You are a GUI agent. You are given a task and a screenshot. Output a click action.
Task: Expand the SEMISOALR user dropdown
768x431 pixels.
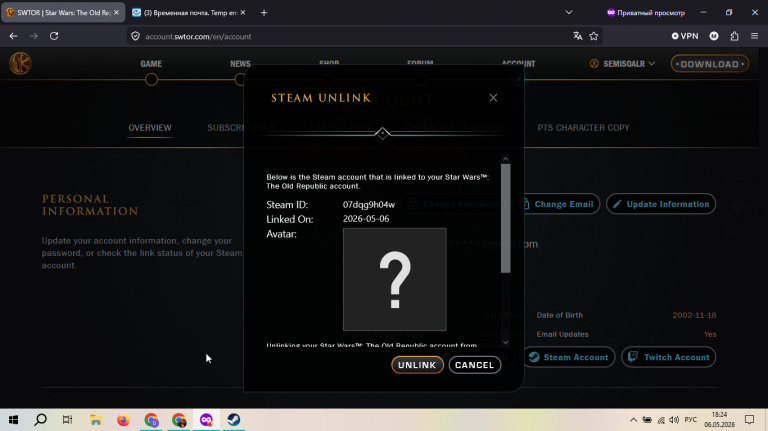point(623,64)
